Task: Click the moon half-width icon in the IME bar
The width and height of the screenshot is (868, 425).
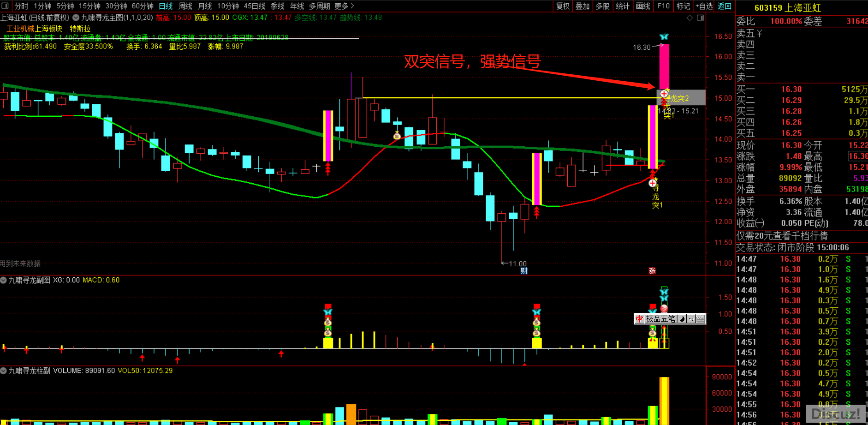Action: 682,319
